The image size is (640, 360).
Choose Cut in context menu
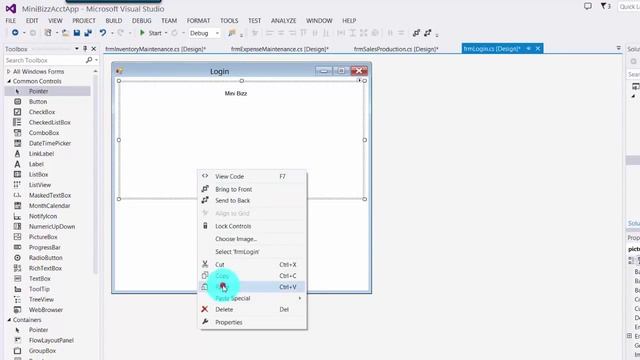[252, 264]
